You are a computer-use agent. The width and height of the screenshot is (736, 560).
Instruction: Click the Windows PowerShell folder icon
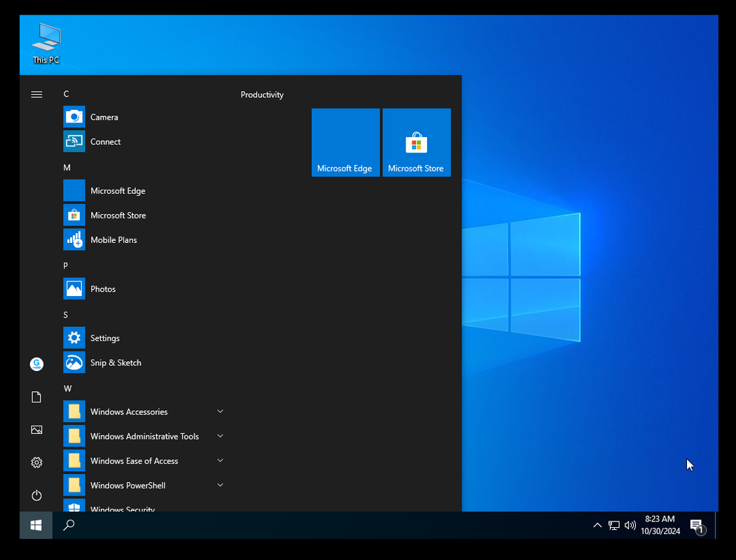[x=74, y=485]
